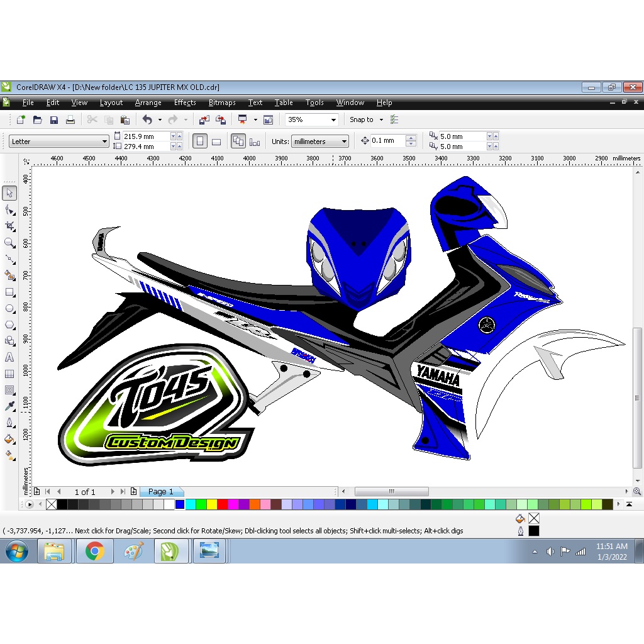Viewport: 644px width, 644px height.
Task: Select the Rectangle tool
Action: coord(9,292)
